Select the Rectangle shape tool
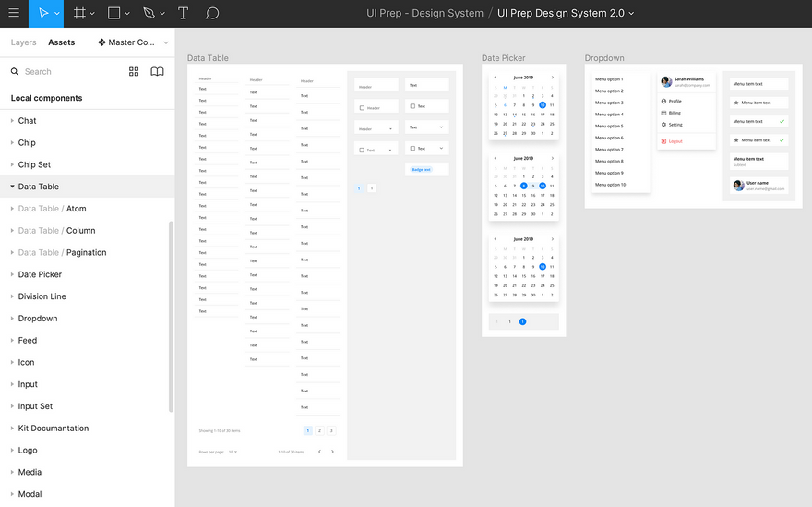 point(113,13)
